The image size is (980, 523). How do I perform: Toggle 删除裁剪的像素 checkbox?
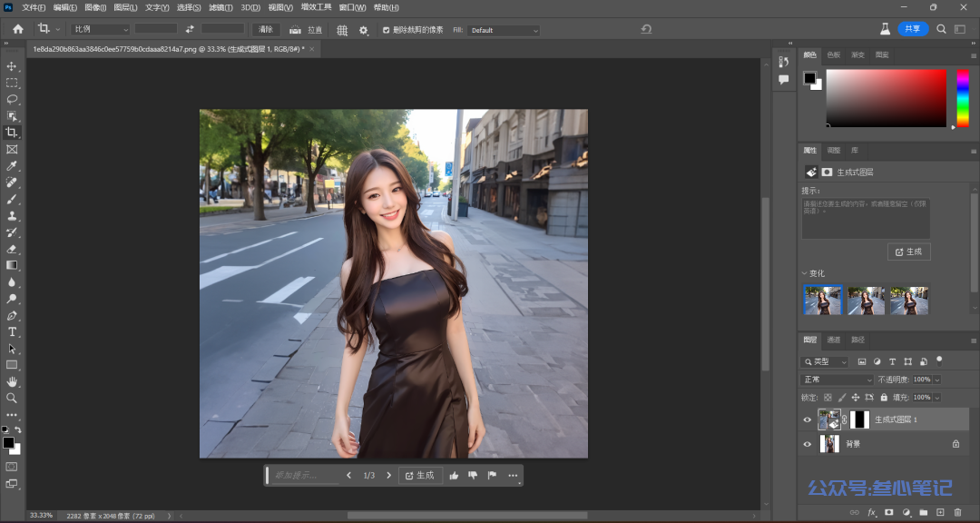387,30
